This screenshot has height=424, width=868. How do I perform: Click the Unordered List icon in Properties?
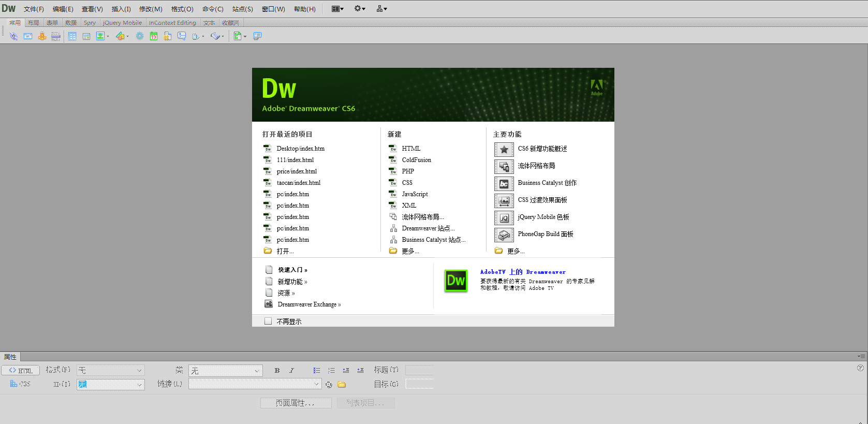[x=317, y=370]
